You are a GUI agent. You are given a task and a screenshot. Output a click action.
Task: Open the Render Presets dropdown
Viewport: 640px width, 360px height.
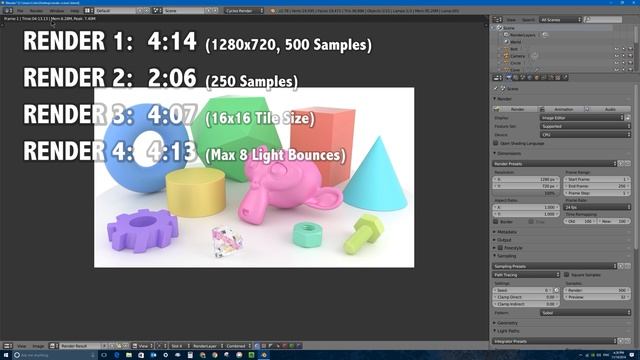tap(554, 163)
